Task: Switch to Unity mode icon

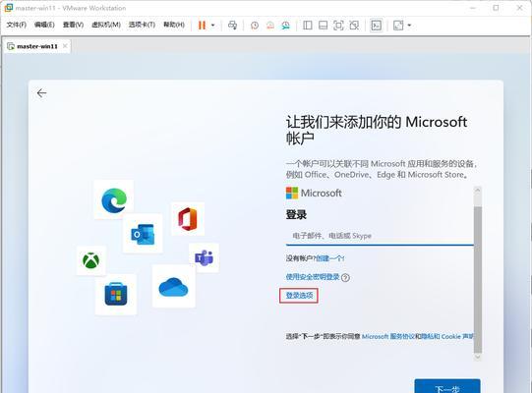Action: (x=354, y=26)
